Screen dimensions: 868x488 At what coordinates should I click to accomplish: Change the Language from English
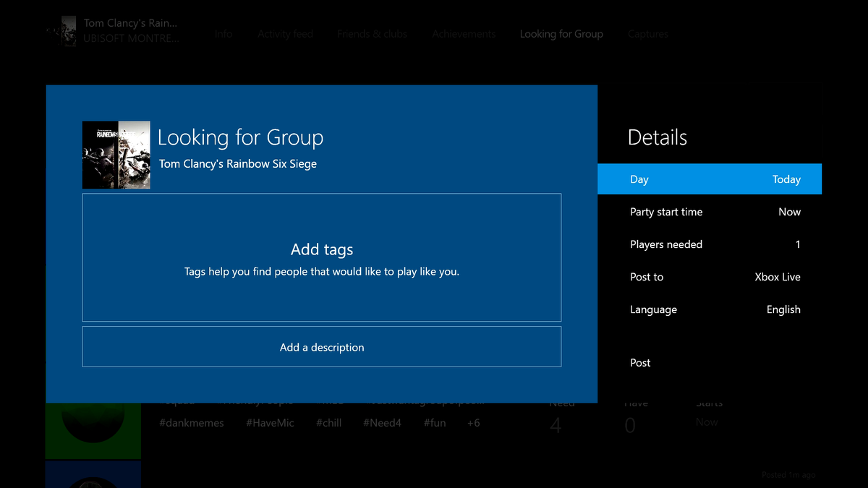pos(710,309)
